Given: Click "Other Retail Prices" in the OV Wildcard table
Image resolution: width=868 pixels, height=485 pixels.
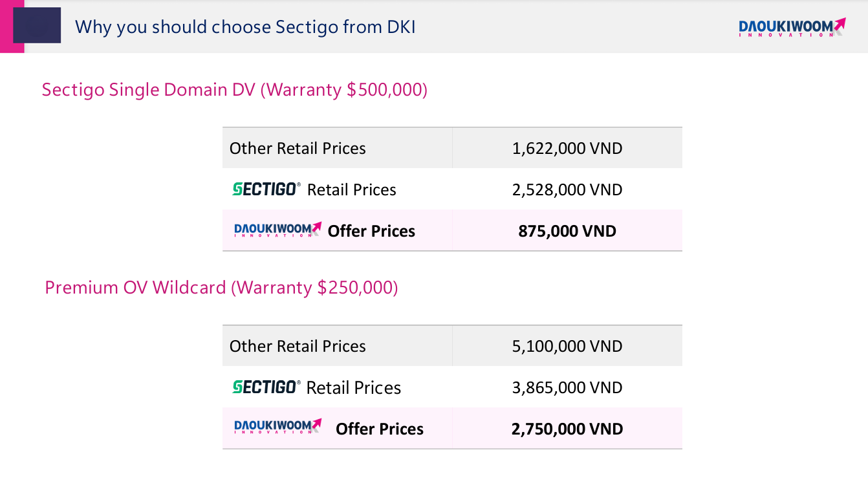Looking at the screenshot, I should [298, 346].
